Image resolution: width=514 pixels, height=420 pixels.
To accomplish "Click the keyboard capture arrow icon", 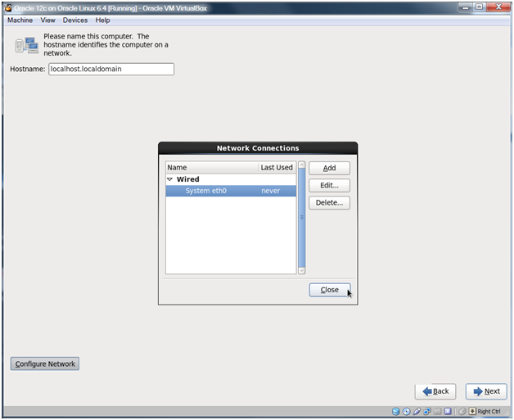I will coord(472,412).
